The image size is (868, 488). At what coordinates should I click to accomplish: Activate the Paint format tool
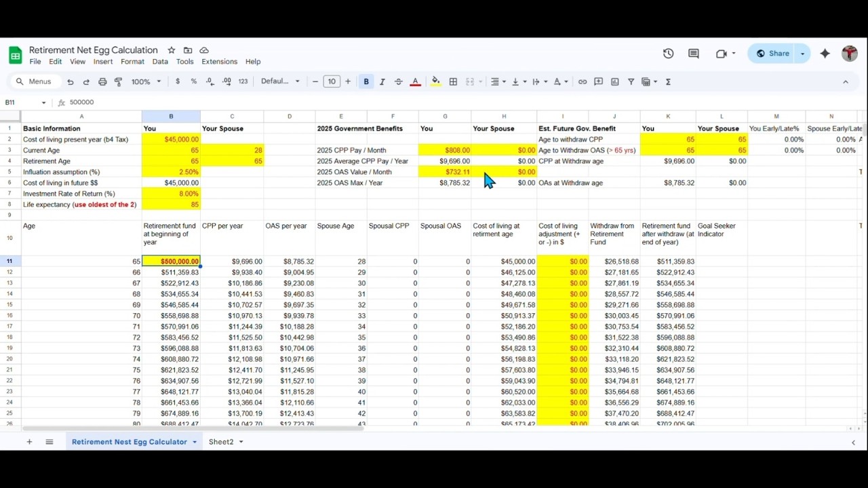tap(119, 82)
